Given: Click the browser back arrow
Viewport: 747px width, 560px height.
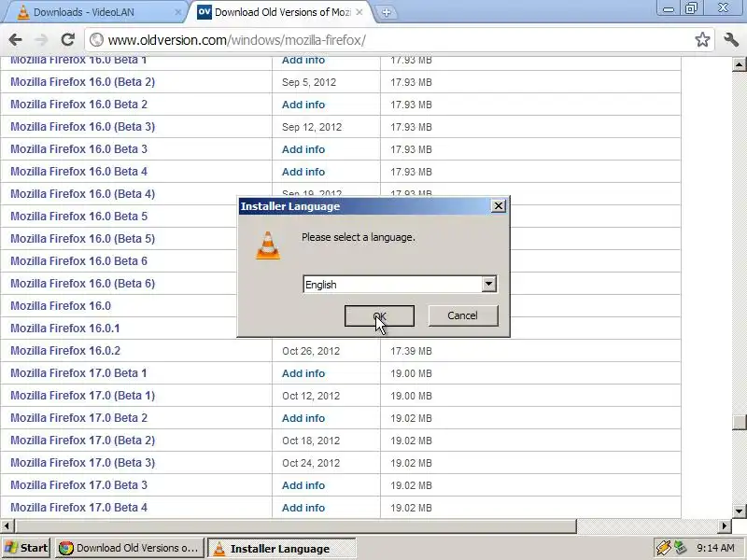Looking at the screenshot, I should 15,40.
